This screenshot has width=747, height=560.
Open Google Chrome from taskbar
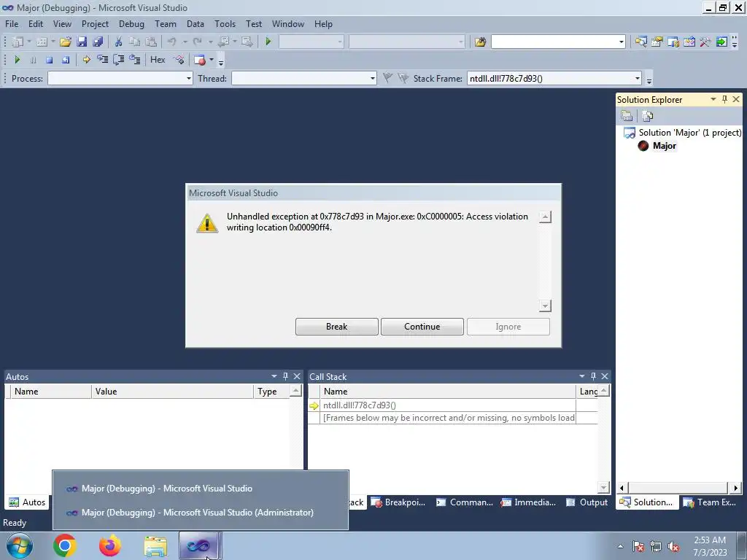click(65, 545)
